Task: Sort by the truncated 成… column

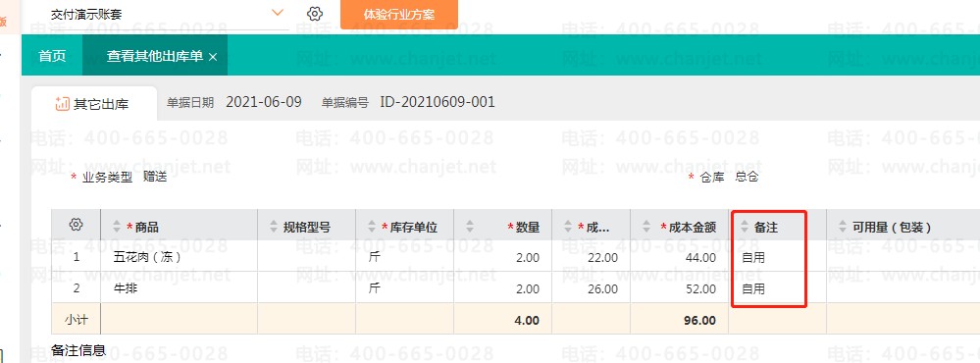Action: (568, 228)
